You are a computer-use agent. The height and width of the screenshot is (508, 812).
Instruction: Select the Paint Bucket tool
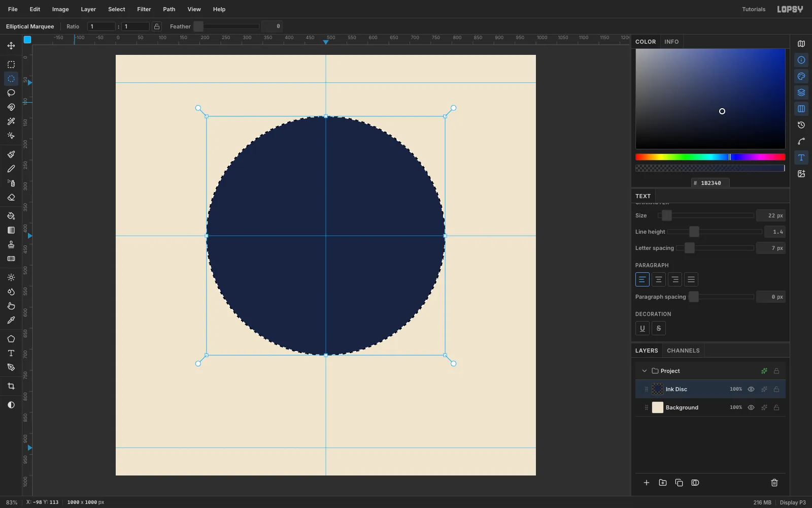point(11,216)
